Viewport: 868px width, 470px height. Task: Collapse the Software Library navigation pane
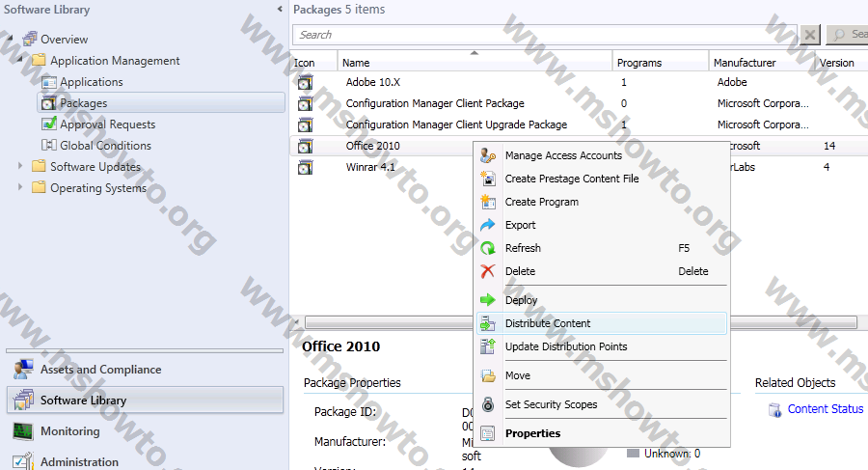(x=280, y=9)
